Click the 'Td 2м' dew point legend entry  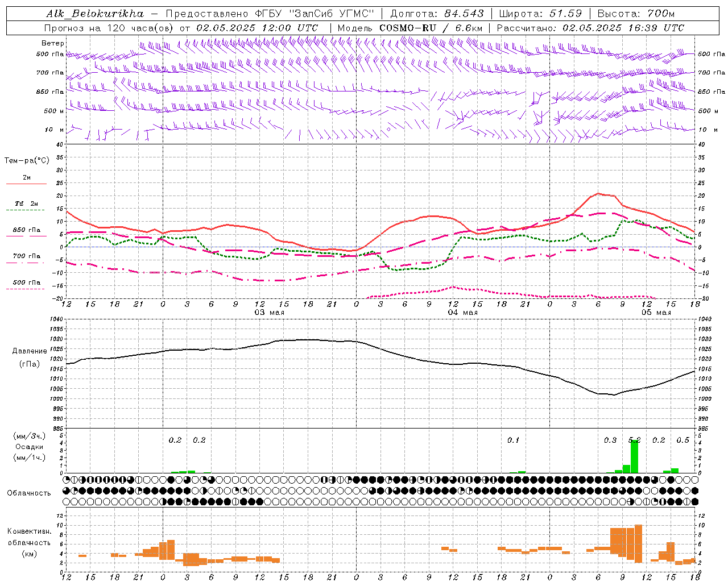[27, 203]
